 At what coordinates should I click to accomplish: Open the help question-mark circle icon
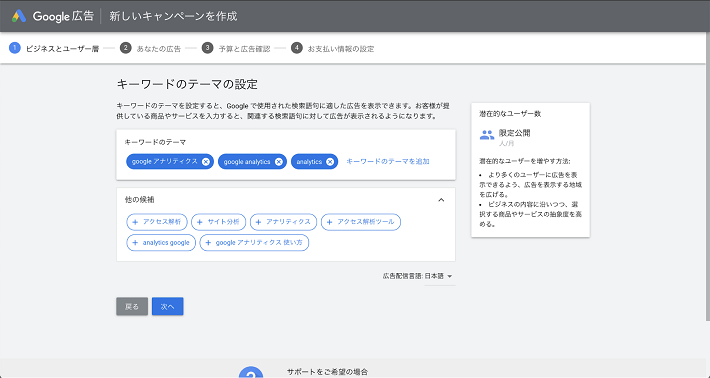[x=251, y=372]
